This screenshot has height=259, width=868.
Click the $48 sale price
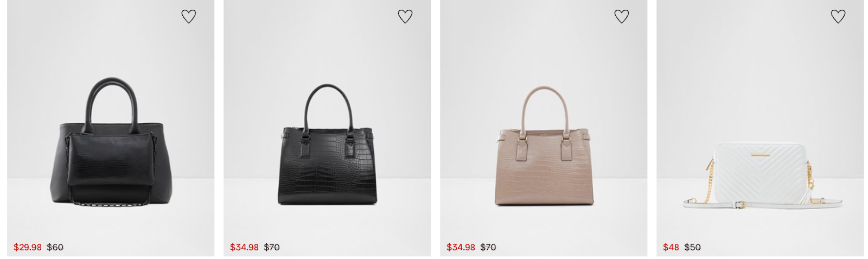671,247
